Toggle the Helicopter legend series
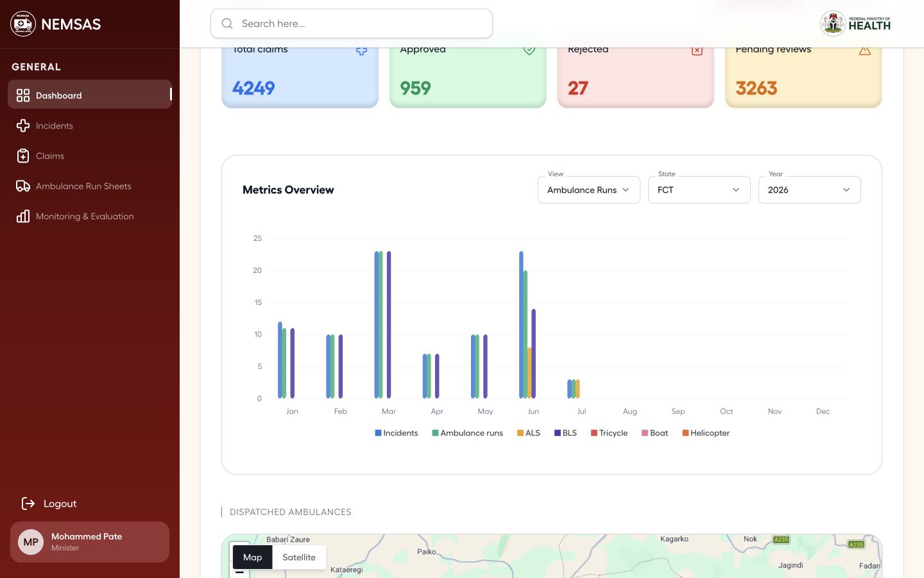Screen dimensions: 924x578 [706, 433]
